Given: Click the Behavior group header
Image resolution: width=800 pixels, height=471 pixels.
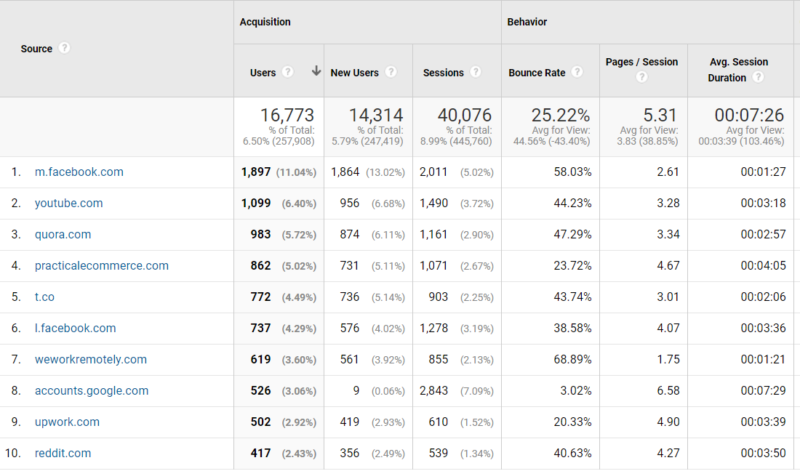Looking at the screenshot, I should tap(527, 22).
